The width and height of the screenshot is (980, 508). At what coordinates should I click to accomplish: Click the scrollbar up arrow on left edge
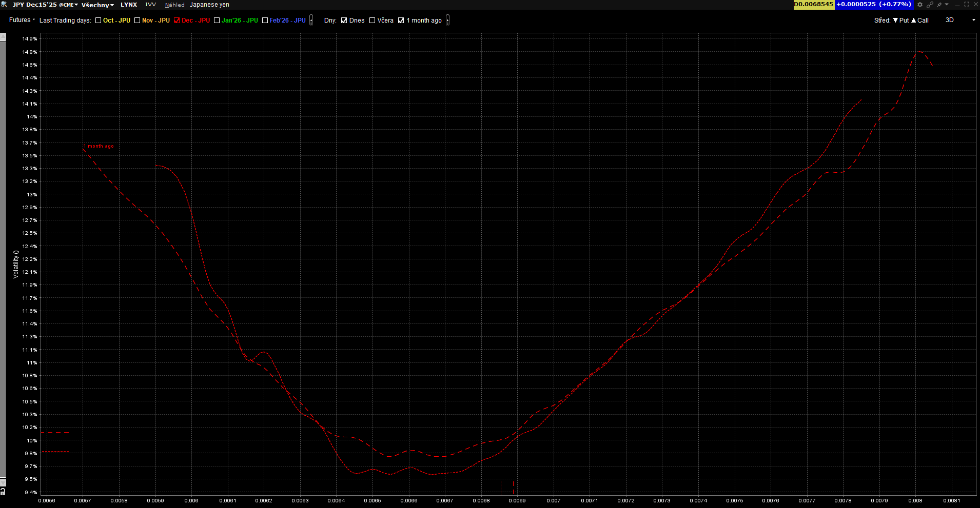(3, 37)
